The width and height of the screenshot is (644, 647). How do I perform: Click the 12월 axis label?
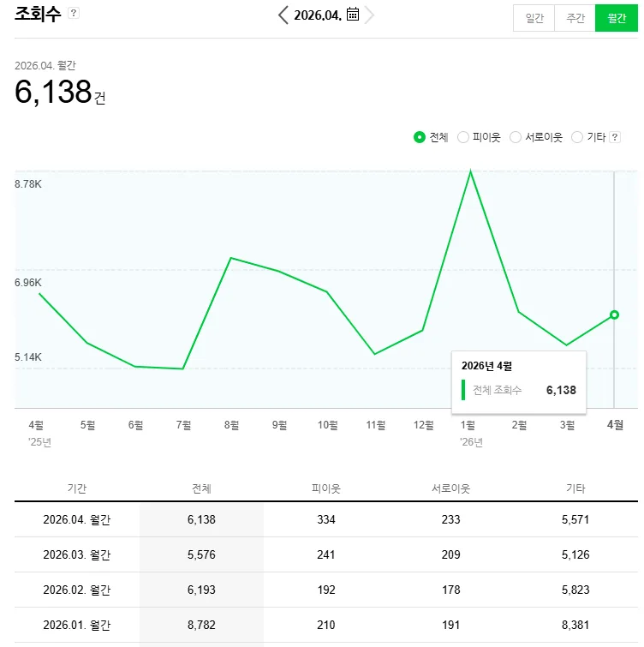423,424
